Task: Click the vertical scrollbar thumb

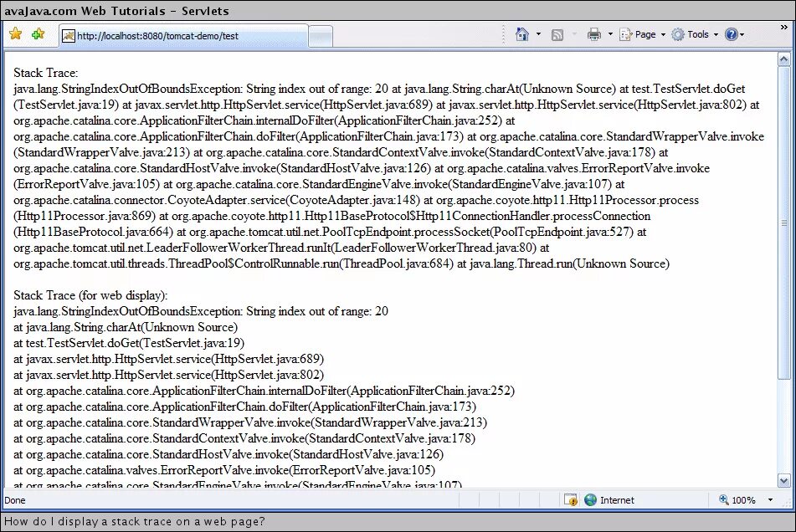Action: (x=783, y=223)
